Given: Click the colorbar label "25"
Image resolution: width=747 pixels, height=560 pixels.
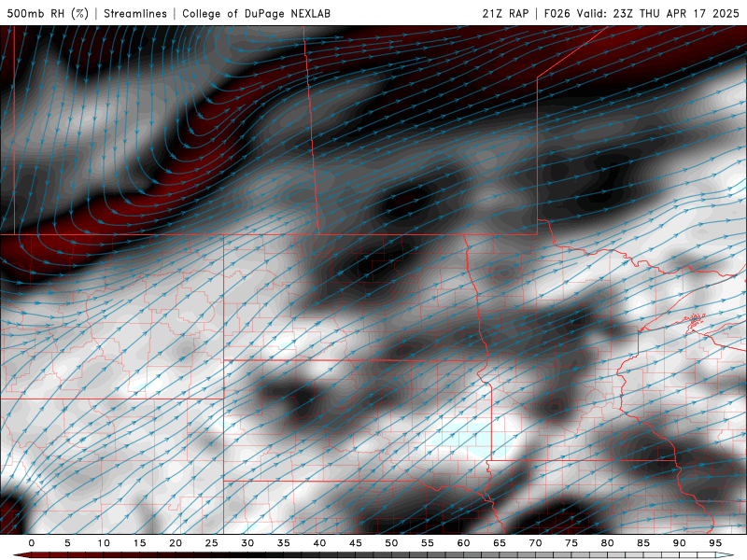Looking at the screenshot, I should point(212,543).
